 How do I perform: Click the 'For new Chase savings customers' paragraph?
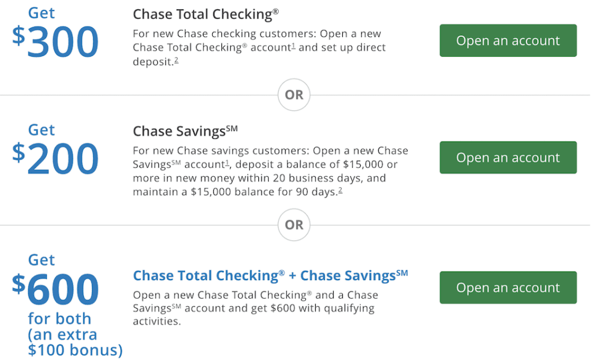pyautogui.click(x=270, y=171)
